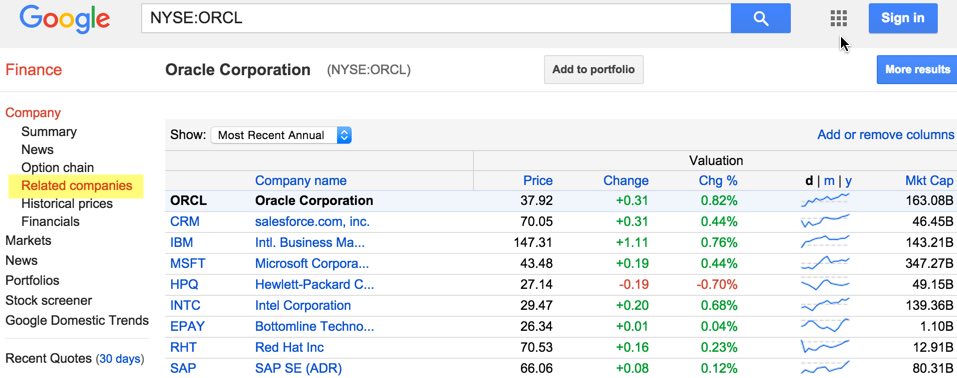The width and height of the screenshot is (957, 378).
Task: Open the salesforce.com sparkline chart
Action: pos(825,221)
